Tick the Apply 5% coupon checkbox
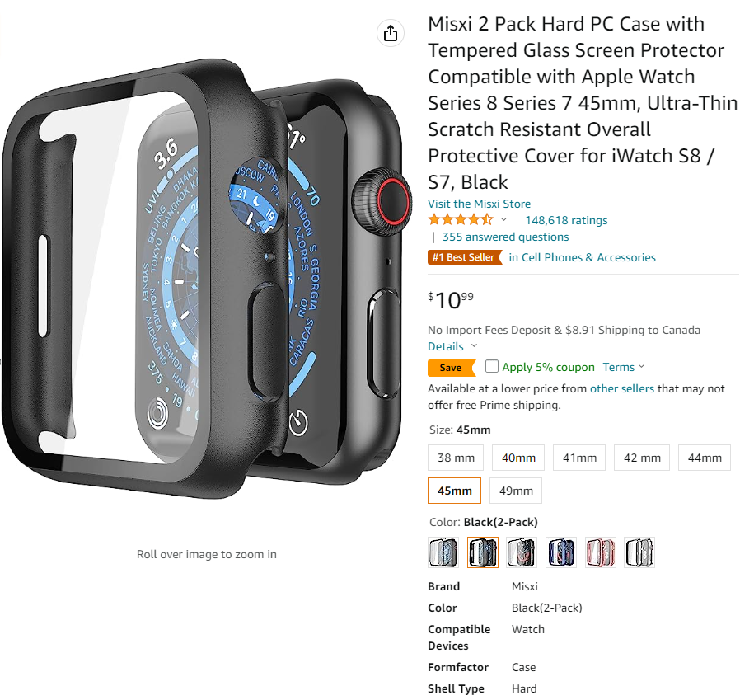The height and width of the screenshot is (700, 754). (x=491, y=366)
